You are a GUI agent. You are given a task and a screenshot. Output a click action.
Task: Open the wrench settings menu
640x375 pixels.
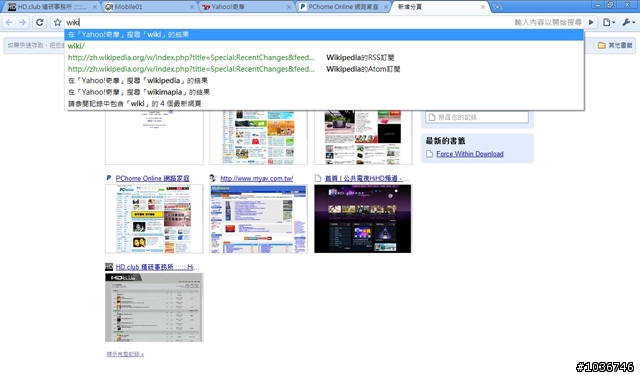click(629, 22)
